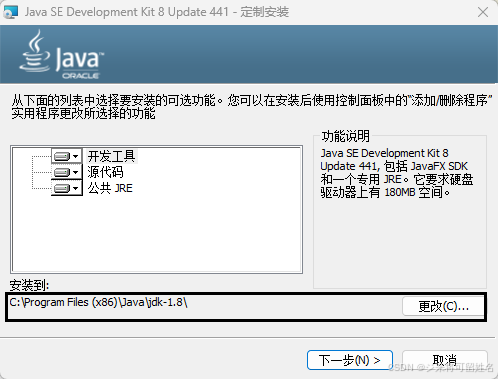498x379 pixels.
Task: Select the 源代码 tree item
Action: 105,172
